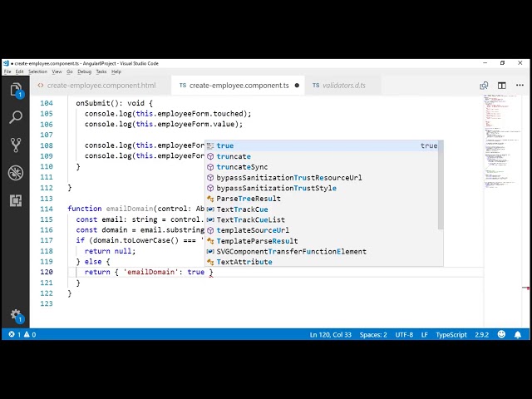Viewport: 532px width, 399px height.
Task: Click line number 114 in gutter
Action: pos(47,209)
